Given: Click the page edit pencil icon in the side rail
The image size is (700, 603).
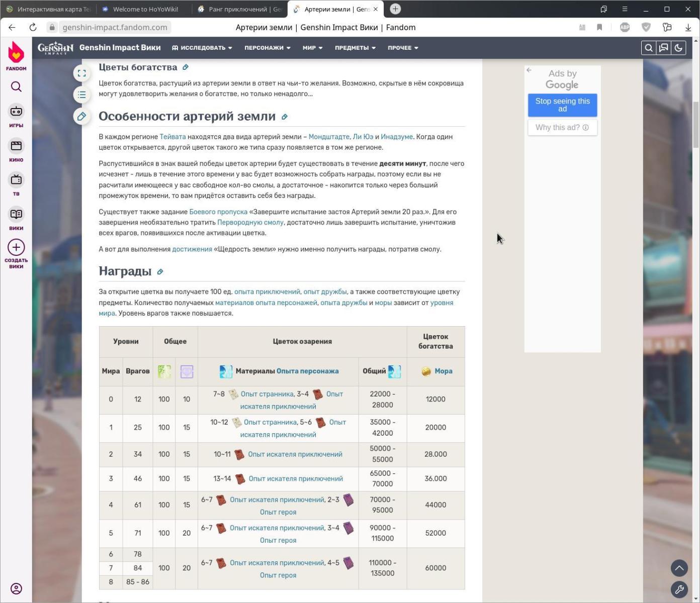Looking at the screenshot, I should 82,116.
